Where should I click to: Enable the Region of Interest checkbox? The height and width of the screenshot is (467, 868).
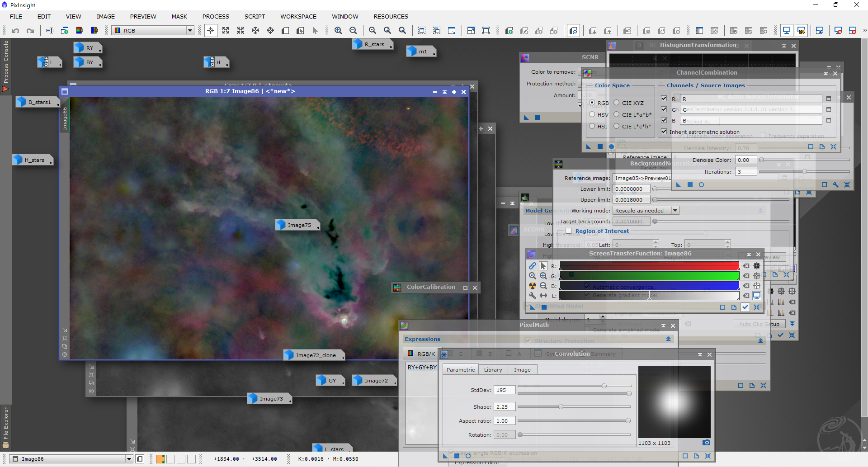coord(569,231)
